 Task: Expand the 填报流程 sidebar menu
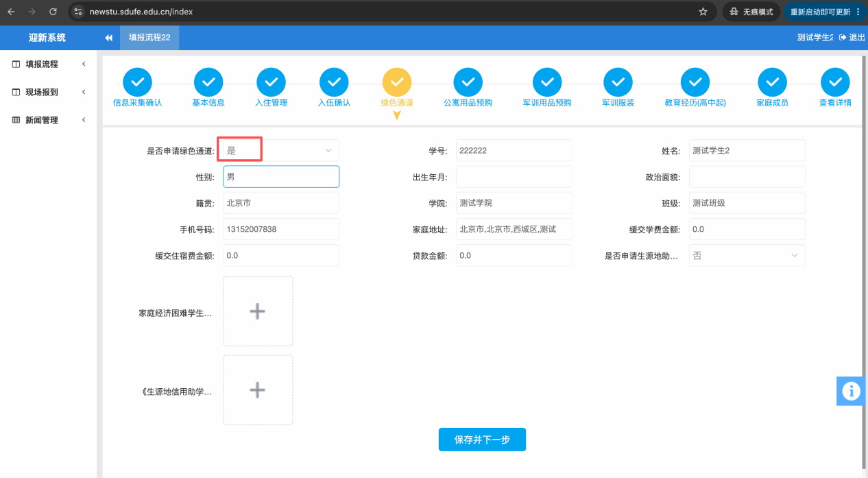(x=49, y=64)
